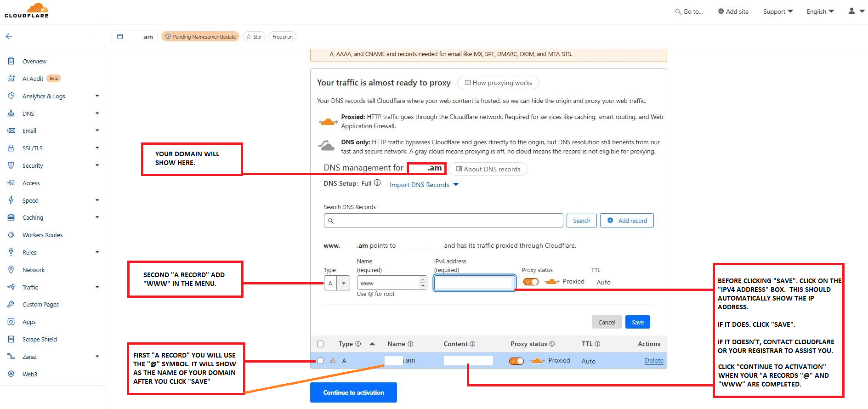Click the Access arrow icon
868x409 pixels.
tap(11, 183)
